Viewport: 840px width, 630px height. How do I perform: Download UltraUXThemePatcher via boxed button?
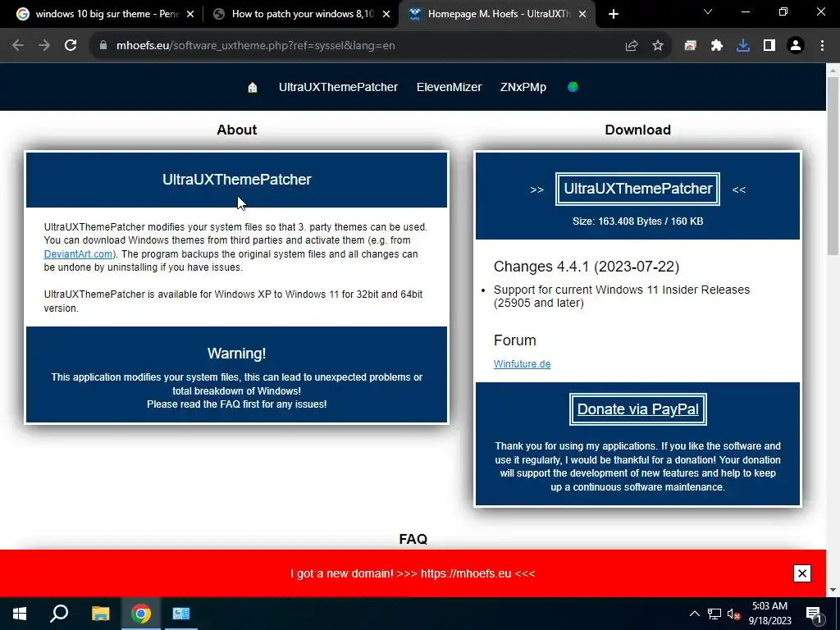[637, 189]
